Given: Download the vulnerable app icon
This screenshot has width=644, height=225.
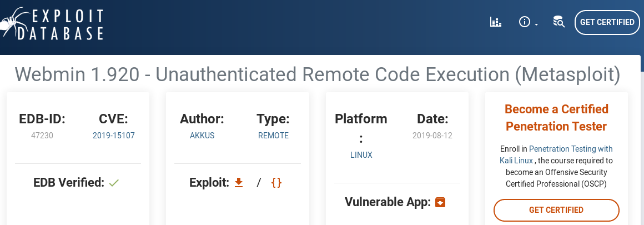Looking at the screenshot, I should click(440, 202).
